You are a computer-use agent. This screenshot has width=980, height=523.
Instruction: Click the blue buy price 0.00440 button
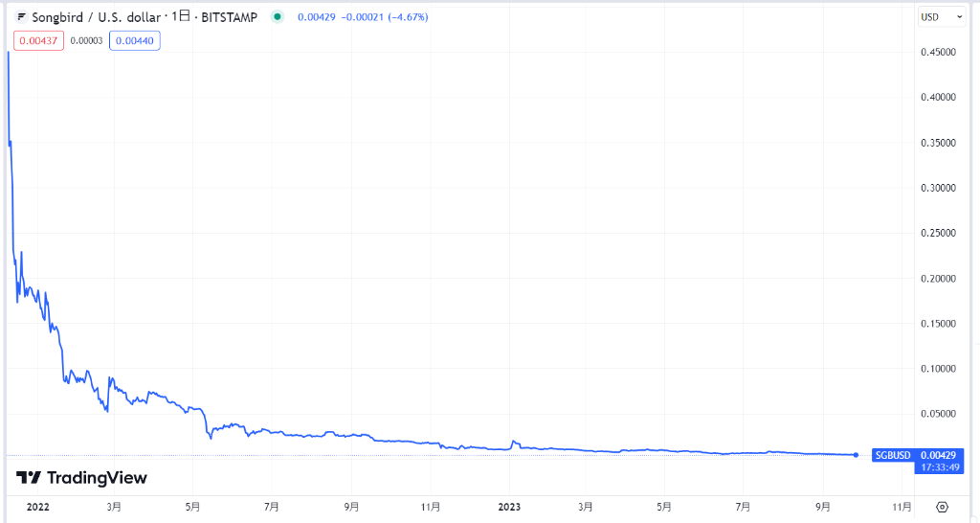[135, 40]
